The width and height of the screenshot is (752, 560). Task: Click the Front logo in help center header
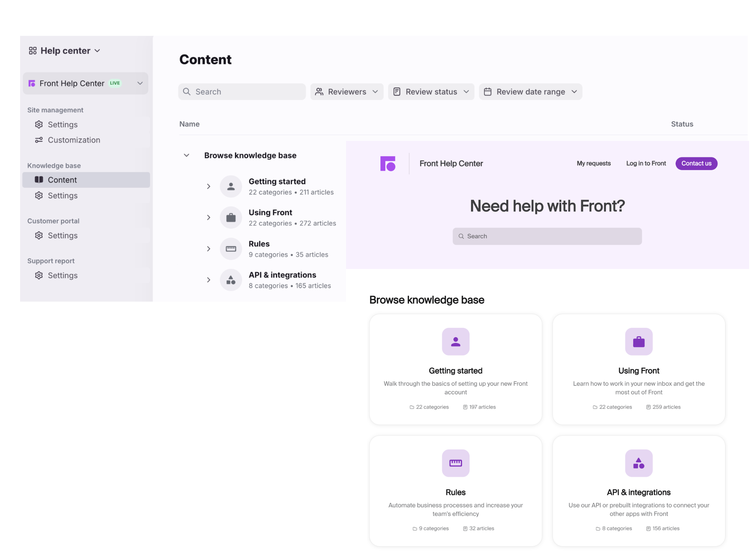388,164
